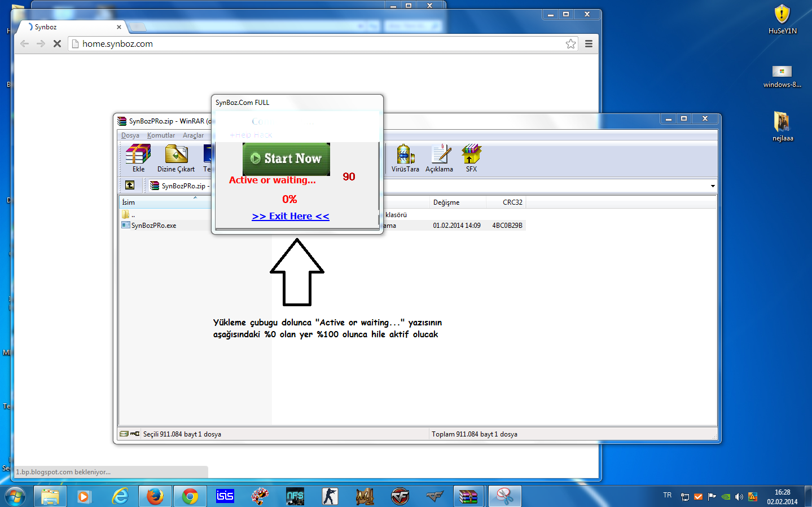
Task: Open the Chrome hamburger menu
Action: click(x=589, y=43)
